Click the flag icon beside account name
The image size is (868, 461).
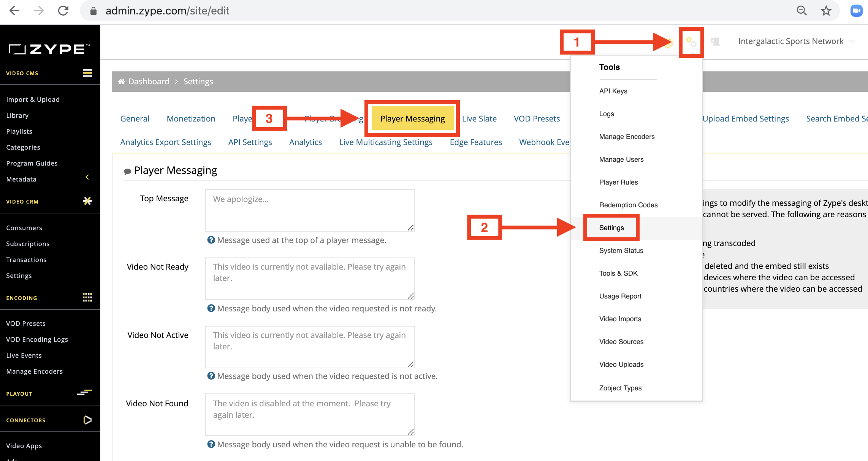(x=715, y=41)
